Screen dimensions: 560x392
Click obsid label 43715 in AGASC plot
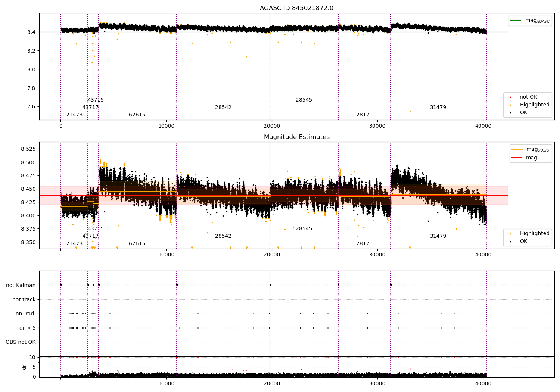[x=96, y=100]
